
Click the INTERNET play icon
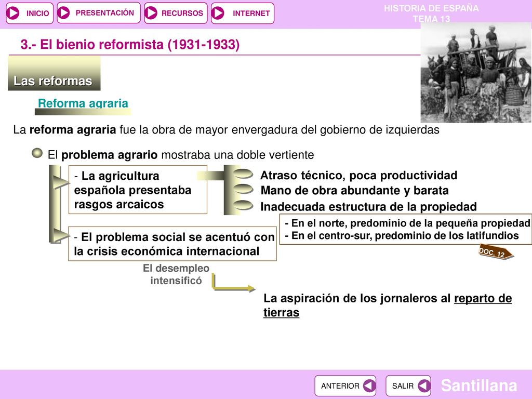point(218,13)
